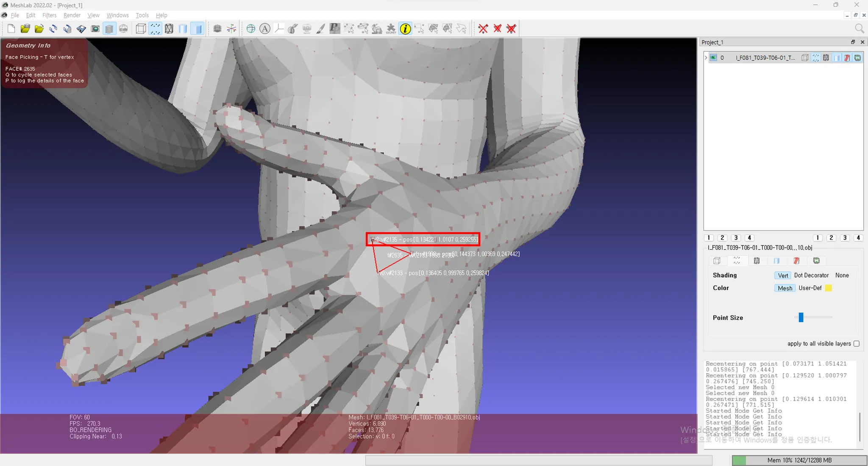
Task: Switch to the wireframe properties tab
Action: tap(757, 261)
